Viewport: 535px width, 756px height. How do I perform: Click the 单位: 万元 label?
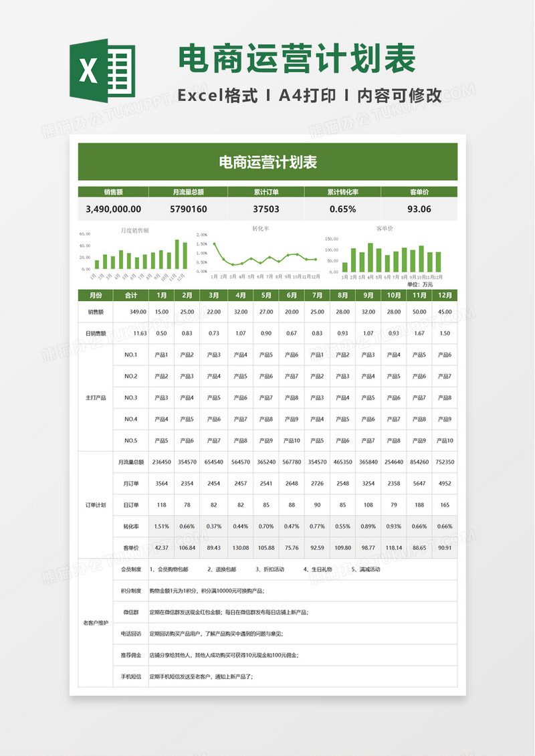coord(420,285)
